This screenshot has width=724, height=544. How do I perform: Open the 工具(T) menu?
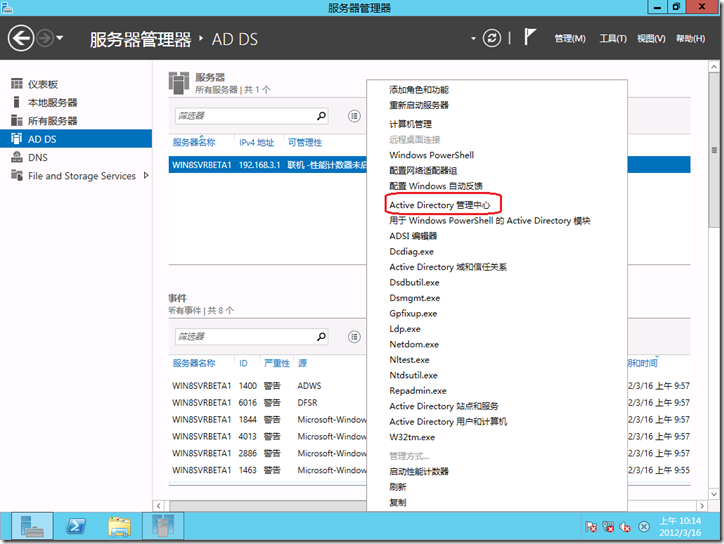tap(613, 39)
